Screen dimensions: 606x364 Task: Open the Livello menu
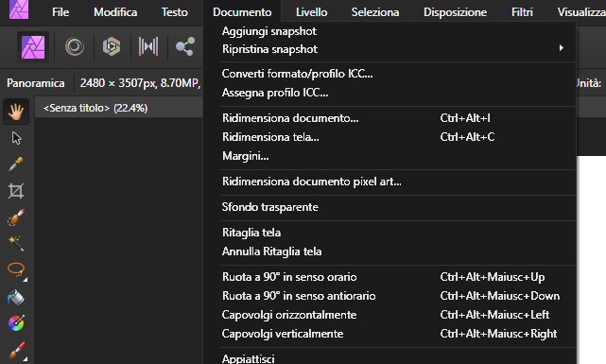(311, 12)
